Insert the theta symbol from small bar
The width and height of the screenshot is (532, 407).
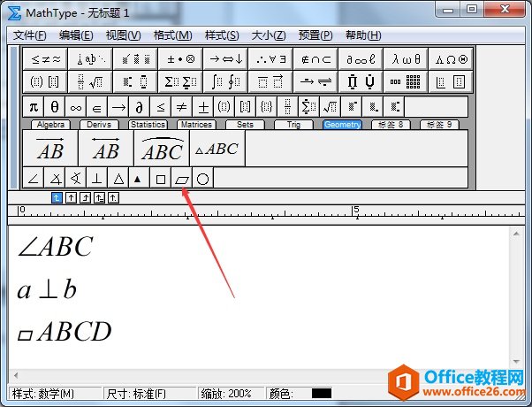click(55, 107)
